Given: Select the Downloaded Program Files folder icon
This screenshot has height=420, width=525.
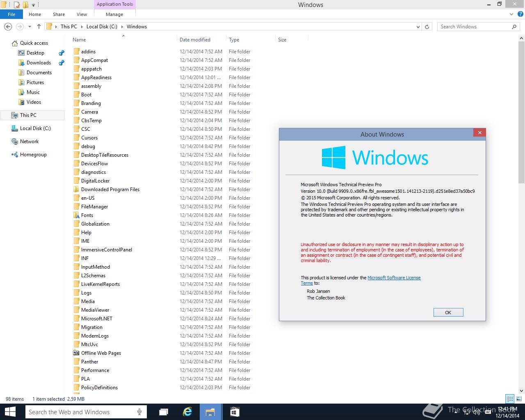Looking at the screenshot, I should (x=76, y=189).
